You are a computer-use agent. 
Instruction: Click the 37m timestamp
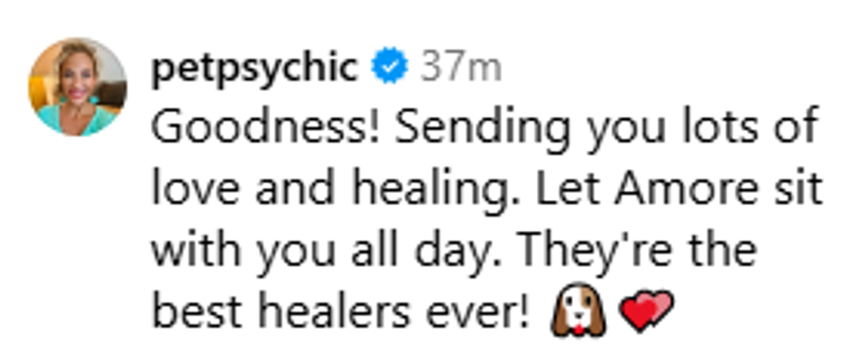pos(461,67)
